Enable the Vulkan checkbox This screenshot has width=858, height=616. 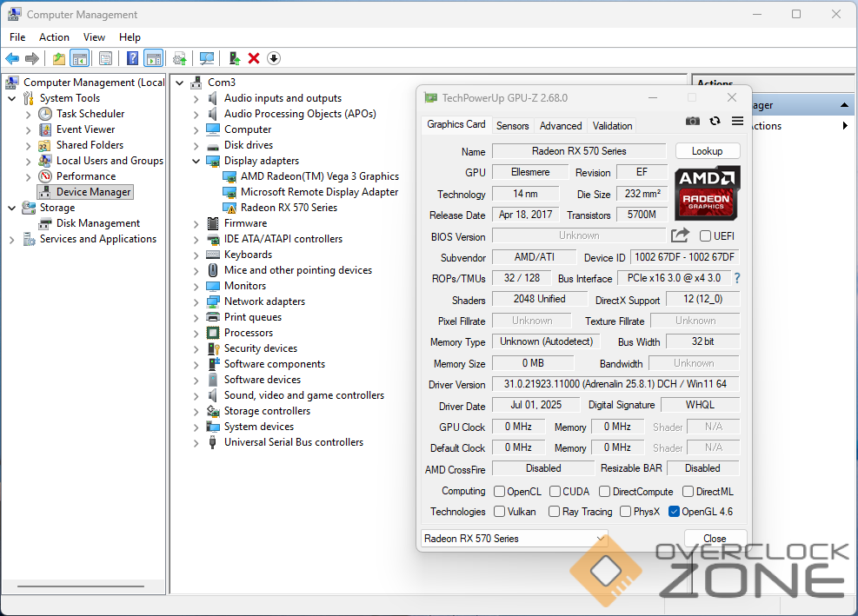(500, 512)
